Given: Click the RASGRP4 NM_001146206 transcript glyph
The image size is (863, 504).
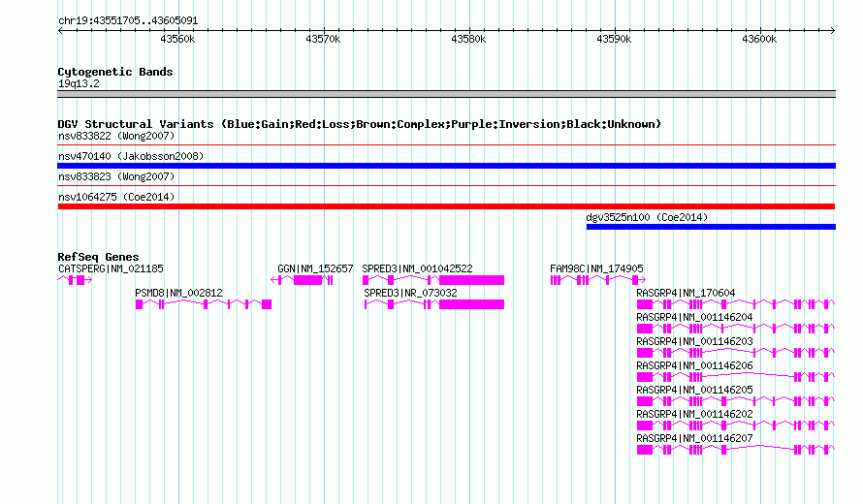Looking at the screenshot, I should click(x=736, y=377).
